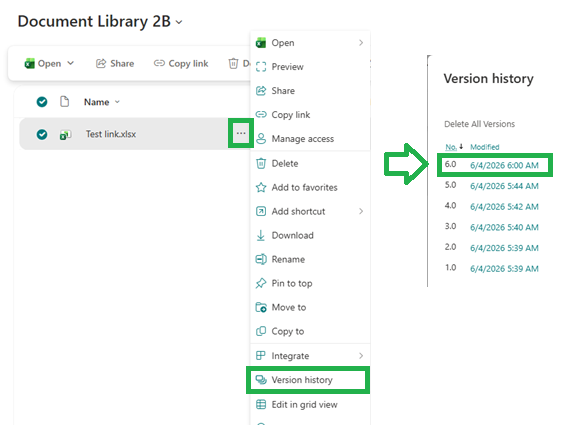Uncheck the Test link.xlsx row selection
This screenshot has height=425, width=567.
pos(42,135)
